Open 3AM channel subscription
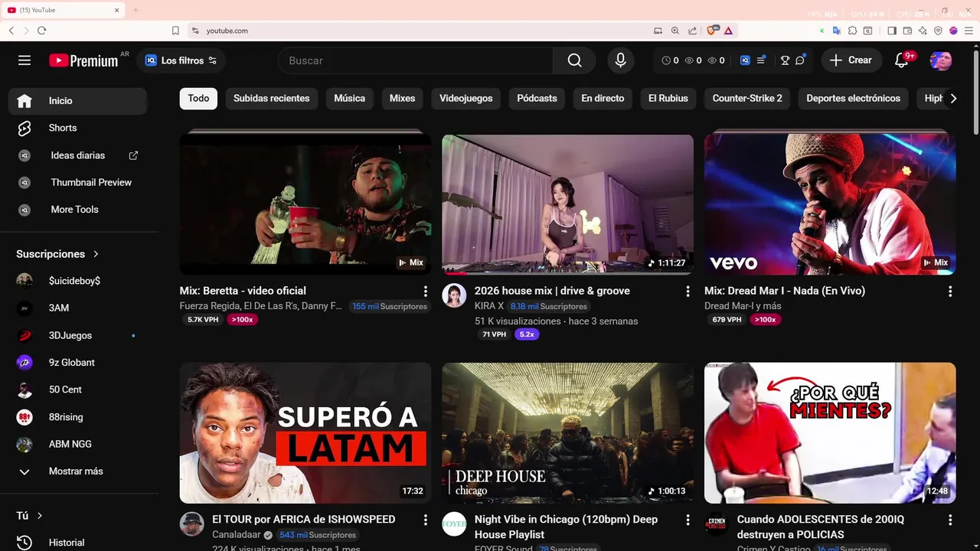This screenshot has height=551, width=980. click(78, 308)
